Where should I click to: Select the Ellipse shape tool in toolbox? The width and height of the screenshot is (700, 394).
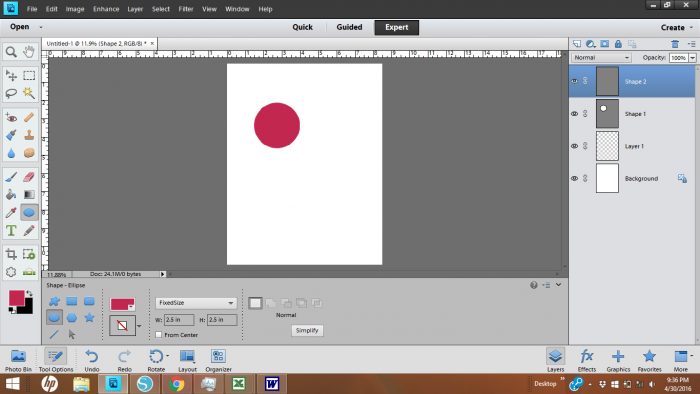coord(29,212)
